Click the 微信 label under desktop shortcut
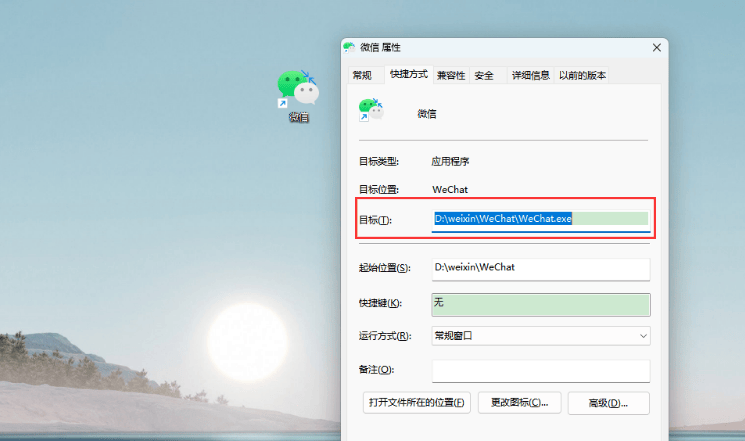Image resolution: width=745 pixels, height=441 pixels. 299,117
